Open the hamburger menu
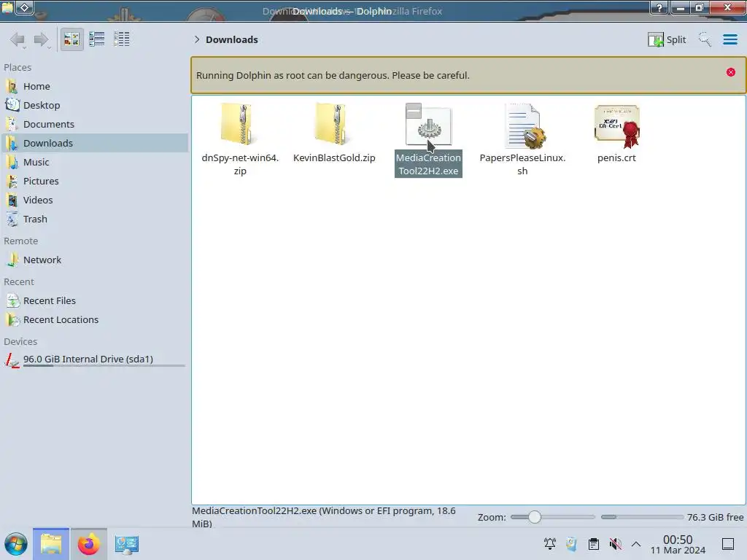Screen dimensions: 747x560 (730, 39)
